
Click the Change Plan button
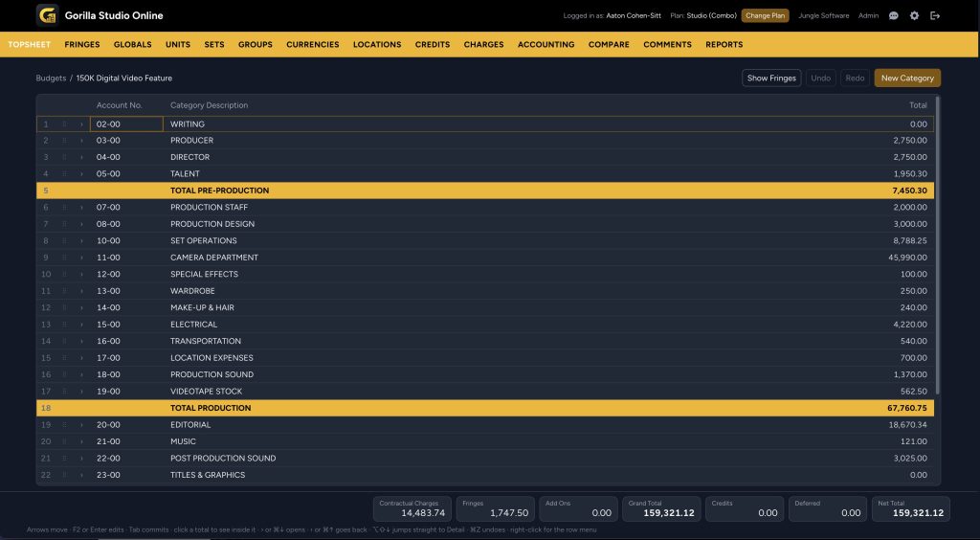tap(766, 15)
